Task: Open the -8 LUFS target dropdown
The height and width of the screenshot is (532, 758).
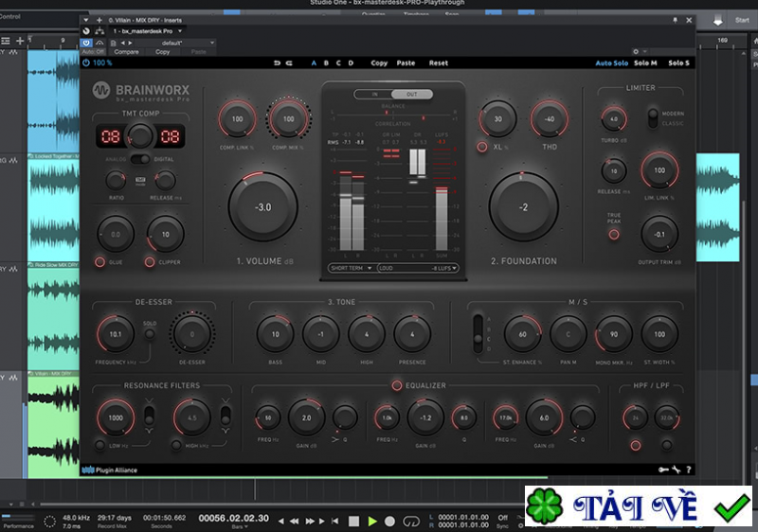Action: [442, 268]
